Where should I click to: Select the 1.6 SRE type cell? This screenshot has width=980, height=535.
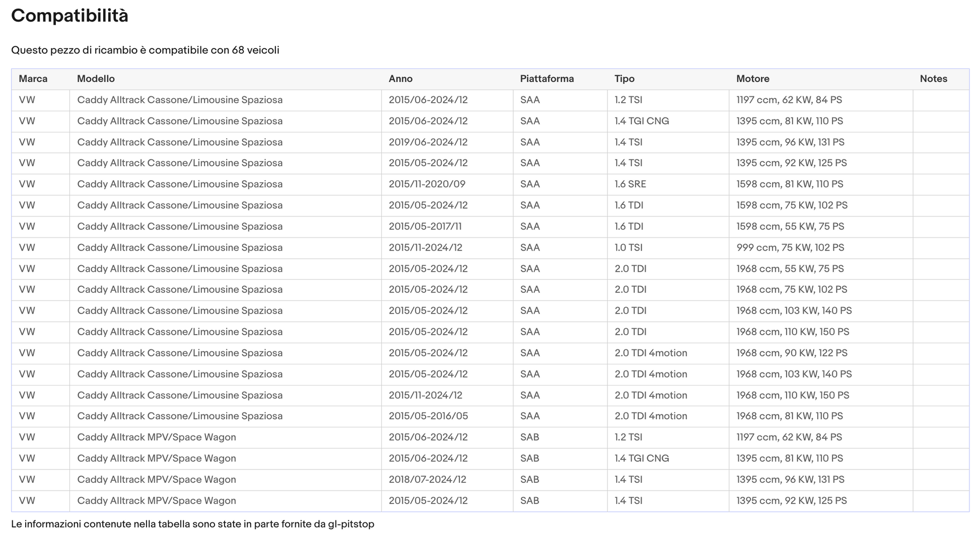630,184
